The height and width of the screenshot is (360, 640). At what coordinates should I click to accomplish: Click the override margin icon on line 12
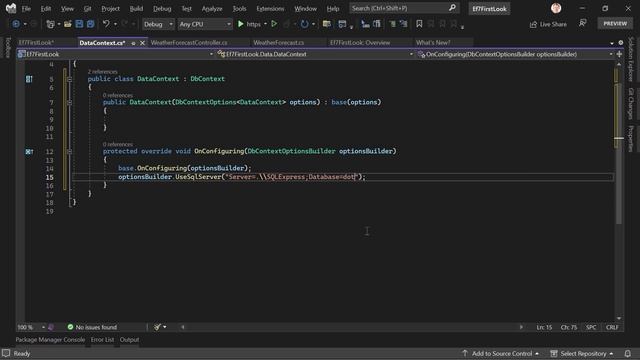coord(29,151)
